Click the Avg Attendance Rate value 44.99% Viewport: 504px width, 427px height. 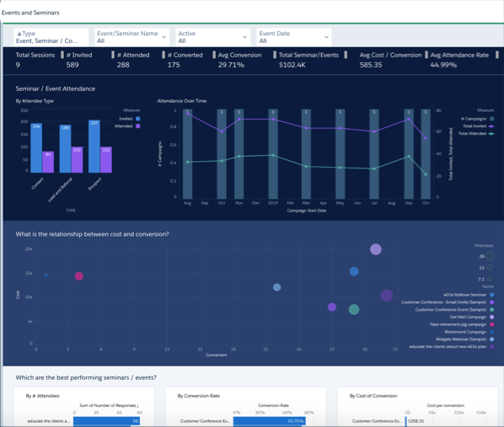point(443,65)
